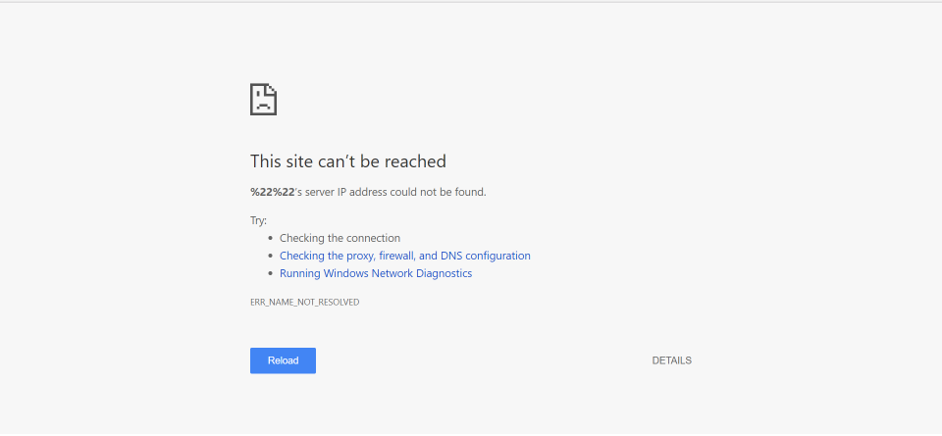Open the DETAILS section
The height and width of the screenshot is (436, 942).
coord(671,361)
